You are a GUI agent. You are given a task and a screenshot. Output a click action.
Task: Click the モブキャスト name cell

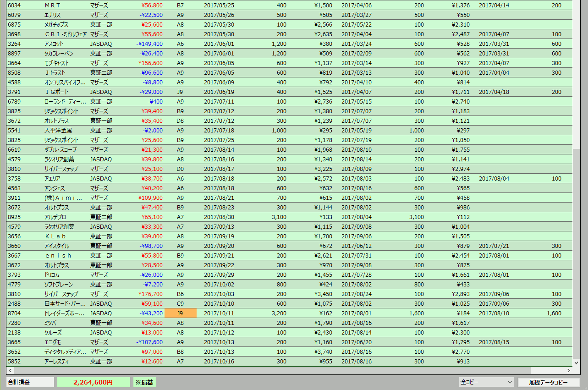(x=56, y=63)
